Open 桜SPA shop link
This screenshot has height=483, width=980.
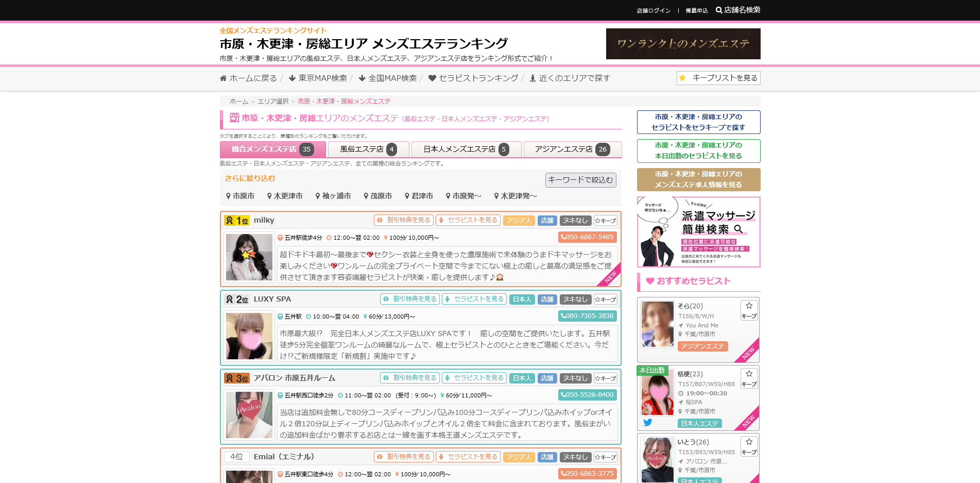(694, 403)
